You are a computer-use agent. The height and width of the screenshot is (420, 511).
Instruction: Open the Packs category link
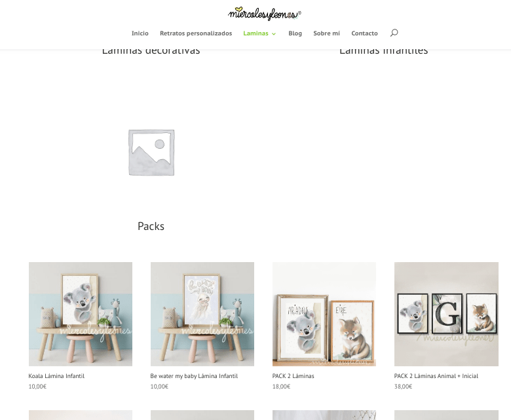click(151, 226)
